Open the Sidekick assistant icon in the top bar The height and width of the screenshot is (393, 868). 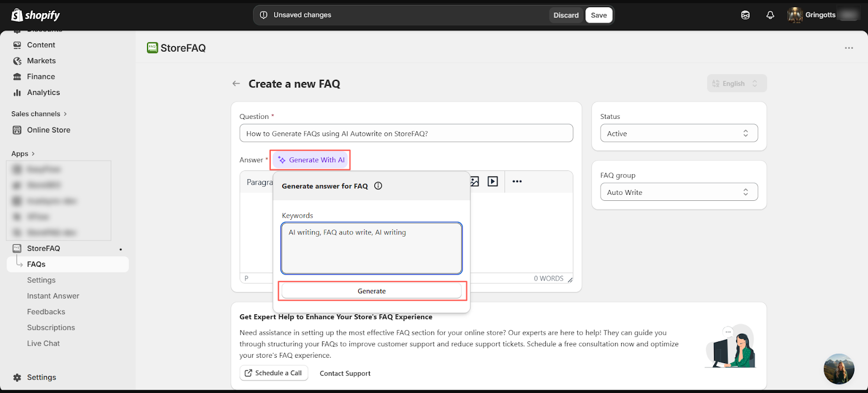point(745,15)
